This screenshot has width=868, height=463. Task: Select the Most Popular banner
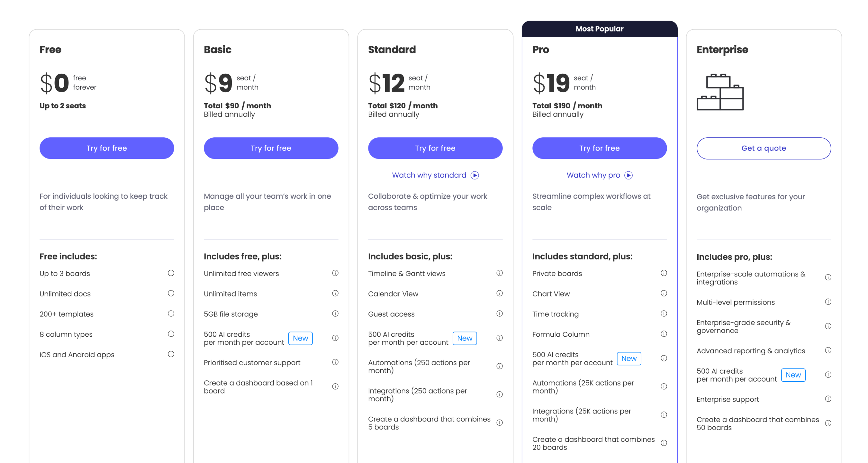600,29
